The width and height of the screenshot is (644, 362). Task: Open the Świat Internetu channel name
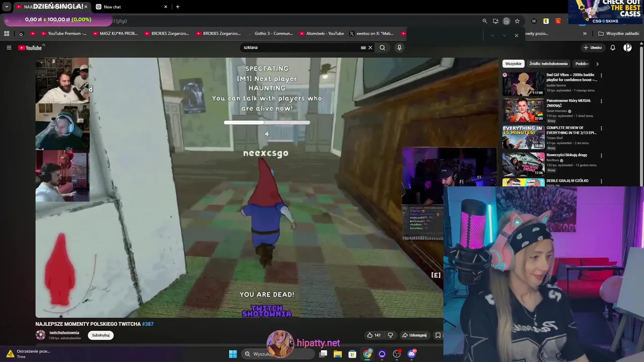click(557, 111)
